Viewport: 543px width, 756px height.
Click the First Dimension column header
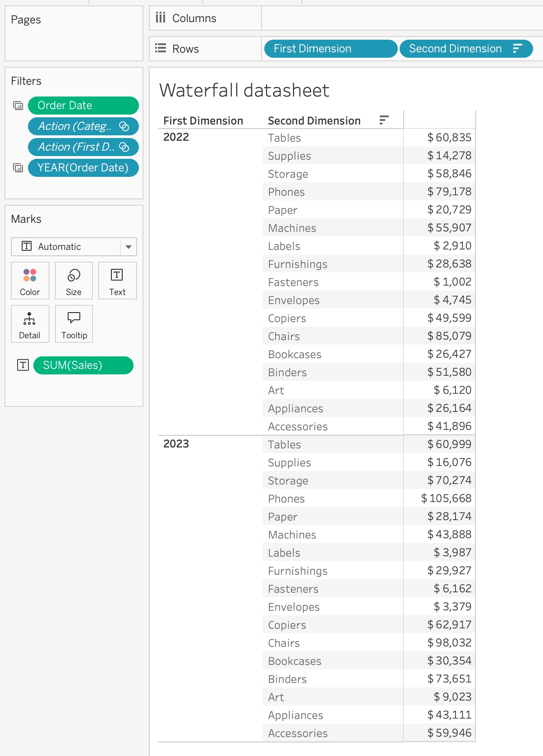(x=203, y=121)
